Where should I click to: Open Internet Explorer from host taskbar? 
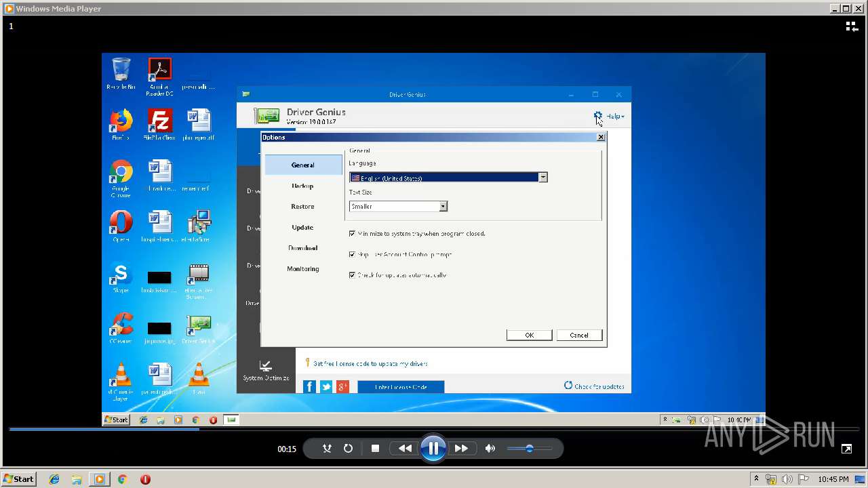tap(54, 479)
